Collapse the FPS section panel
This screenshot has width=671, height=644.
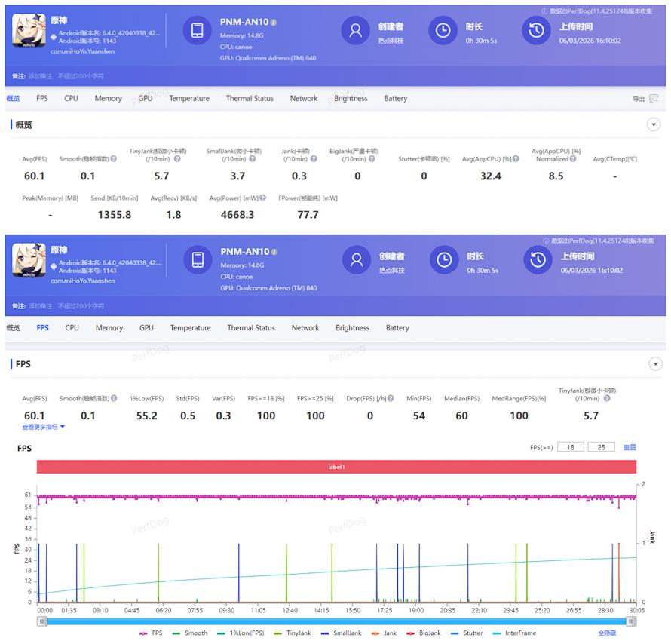click(654, 364)
